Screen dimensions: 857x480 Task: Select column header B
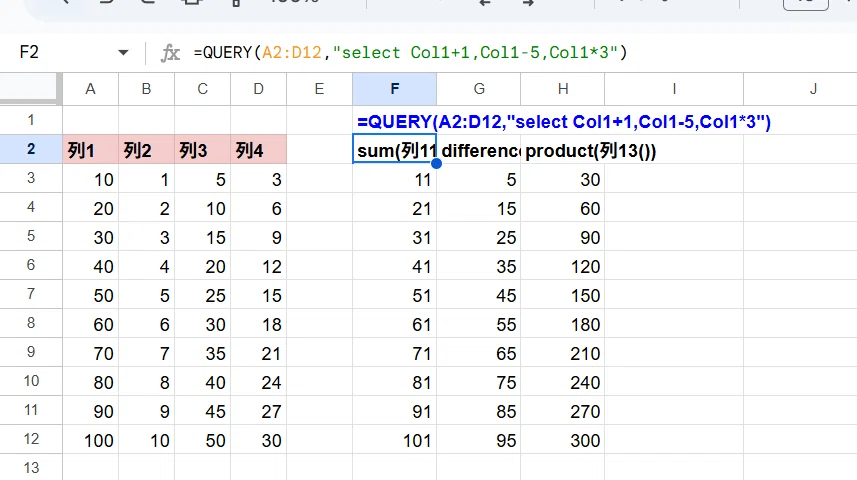point(146,89)
